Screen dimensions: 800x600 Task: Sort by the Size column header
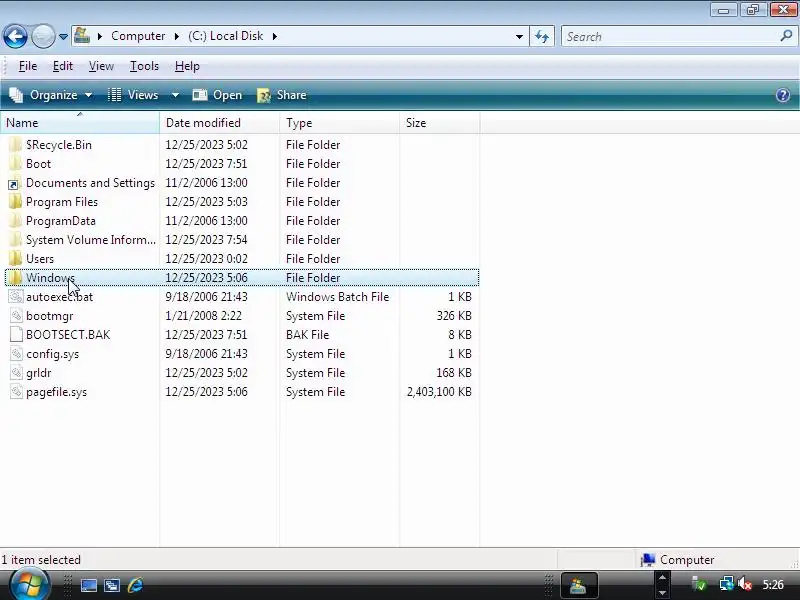pos(439,123)
